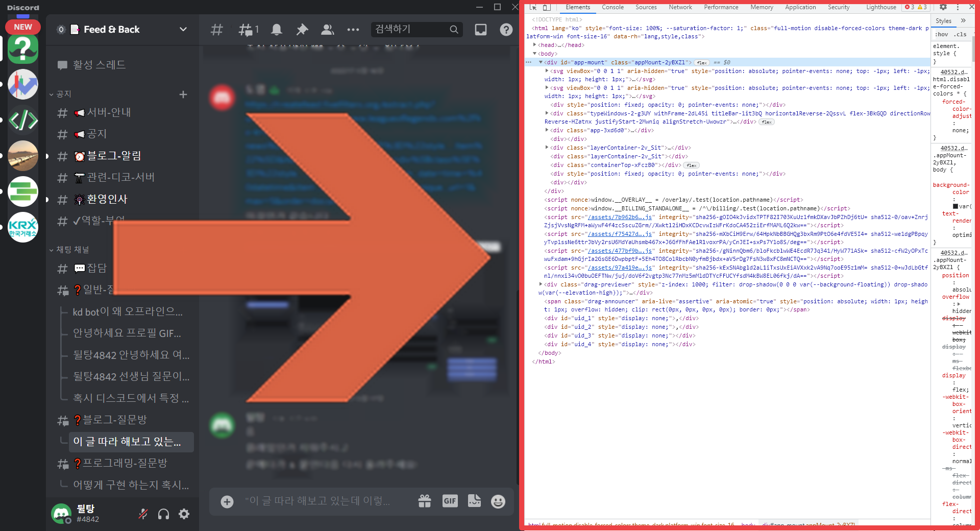Image resolution: width=980 pixels, height=531 pixels.
Task: Open DevTools settings gear
Action: point(943,7)
